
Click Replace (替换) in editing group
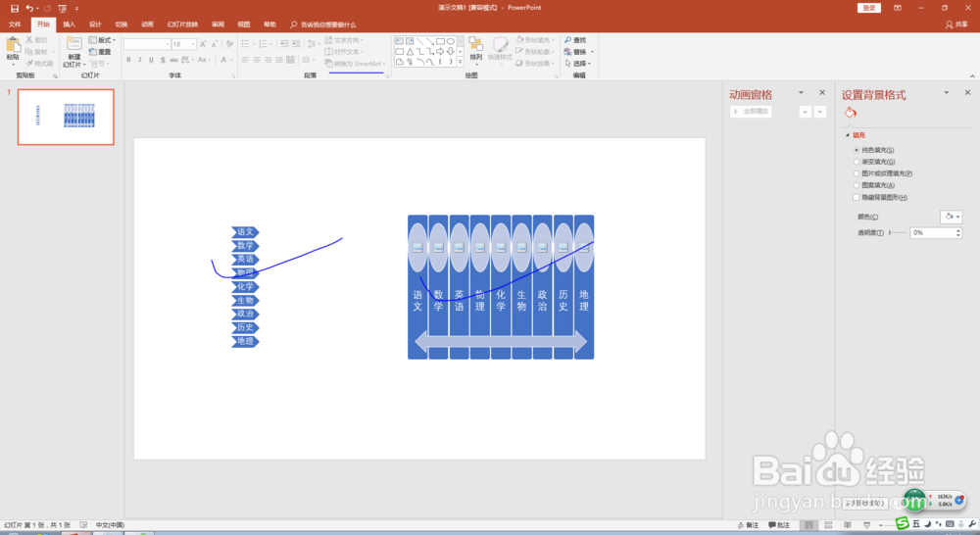click(579, 52)
